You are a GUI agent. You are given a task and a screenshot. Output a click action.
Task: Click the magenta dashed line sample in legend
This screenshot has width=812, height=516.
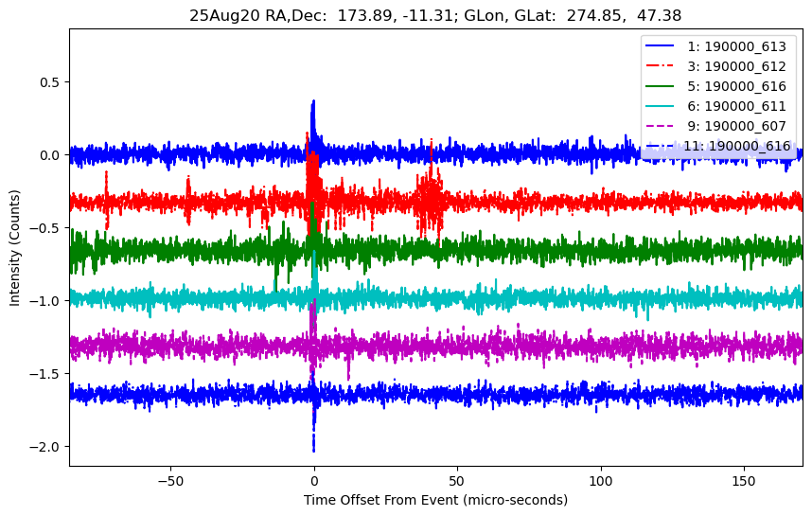click(662, 126)
